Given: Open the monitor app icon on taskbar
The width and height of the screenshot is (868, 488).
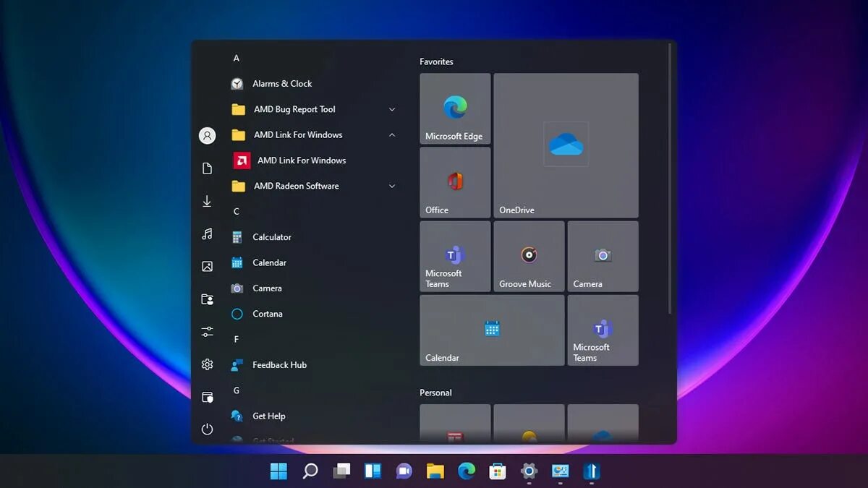Looking at the screenshot, I should (x=561, y=471).
